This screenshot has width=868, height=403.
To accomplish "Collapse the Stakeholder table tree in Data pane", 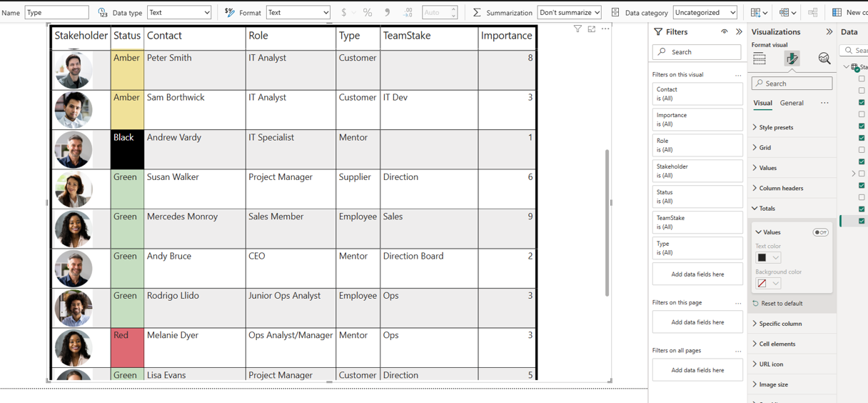I will pyautogui.click(x=847, y=67).
